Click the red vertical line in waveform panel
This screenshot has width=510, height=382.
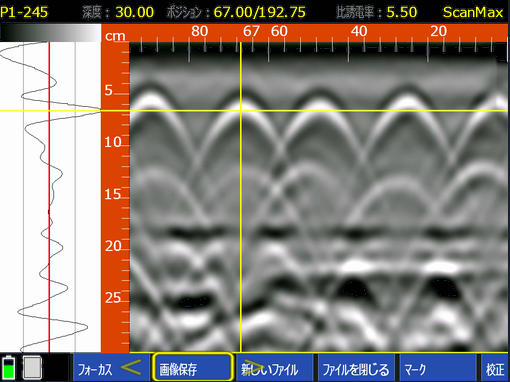point(49,197)
